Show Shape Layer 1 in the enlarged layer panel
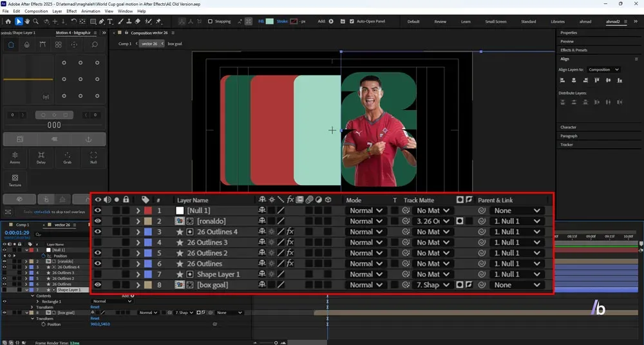 98,274
